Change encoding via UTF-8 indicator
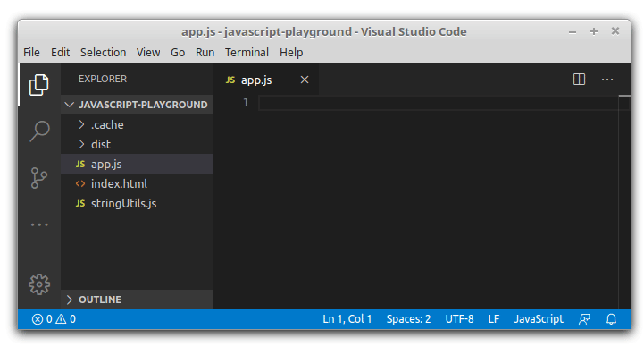The width and height of the screenshot is (644, 347). point(460,319)
